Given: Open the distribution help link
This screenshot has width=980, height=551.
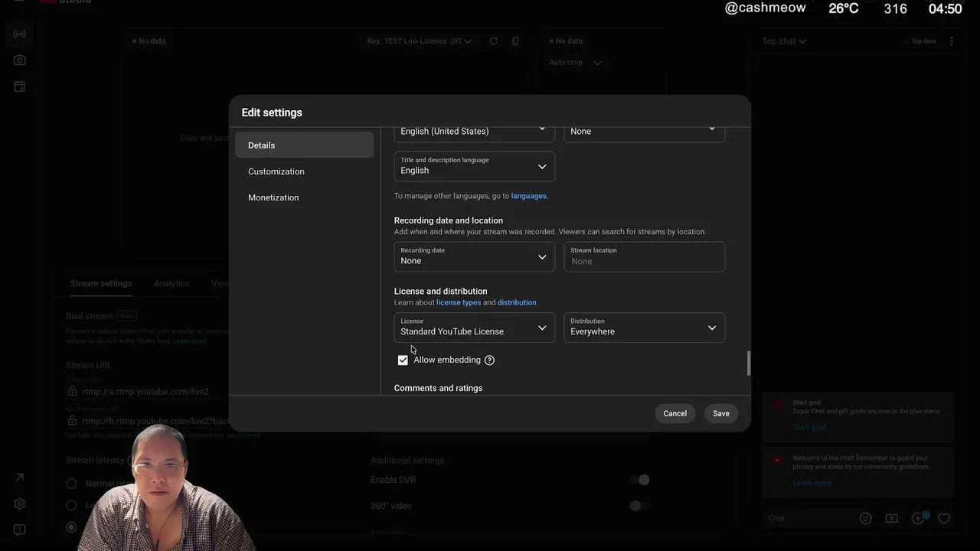Looking at the screenshot, I should pyautogui.click(x=517, y=302).
